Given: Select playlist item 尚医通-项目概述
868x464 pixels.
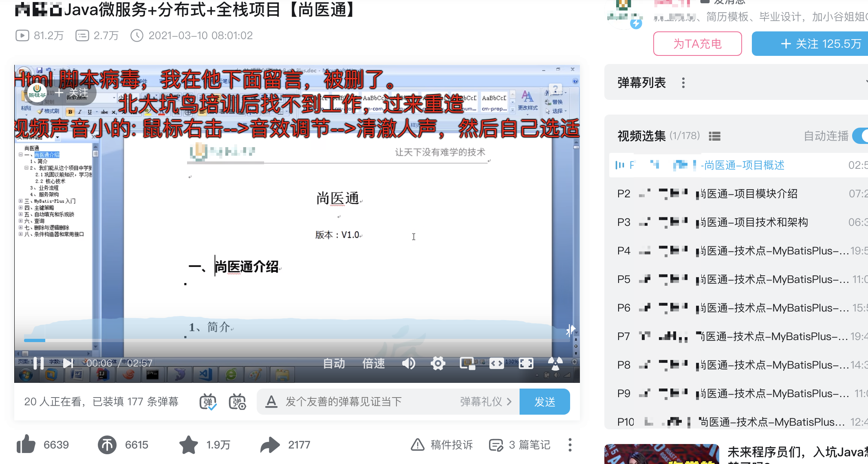Looking at the screenshot, I should pyautogui.click(x=738, y=165).
